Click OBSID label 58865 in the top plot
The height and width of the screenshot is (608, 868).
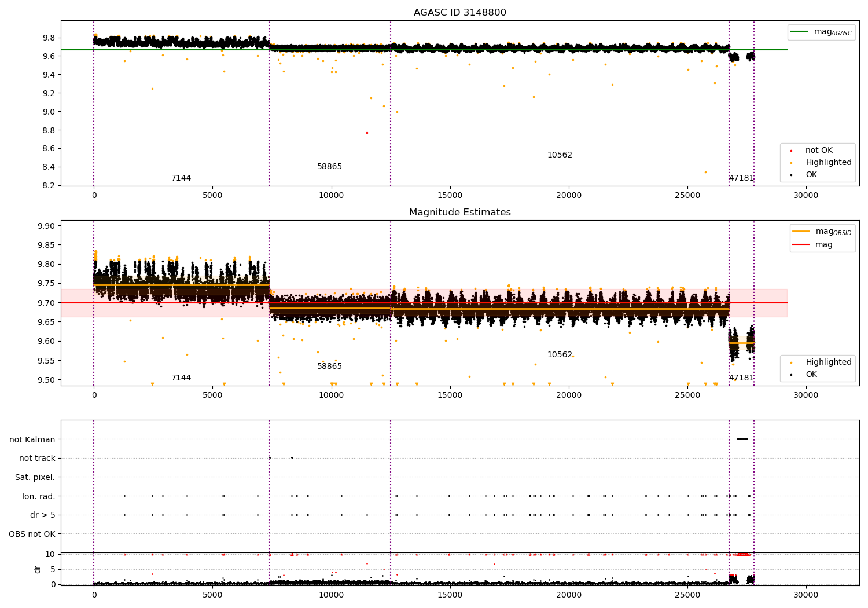click(x=329, y=167)
